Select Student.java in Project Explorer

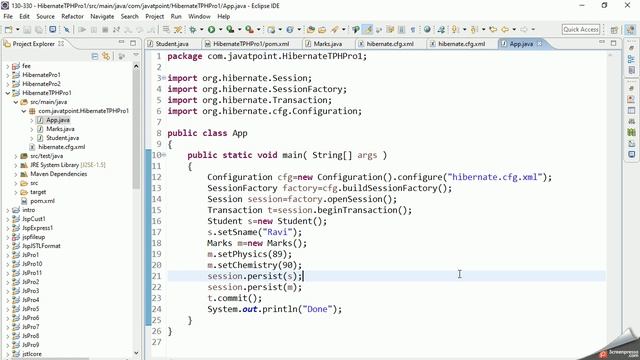pos(62,138)
